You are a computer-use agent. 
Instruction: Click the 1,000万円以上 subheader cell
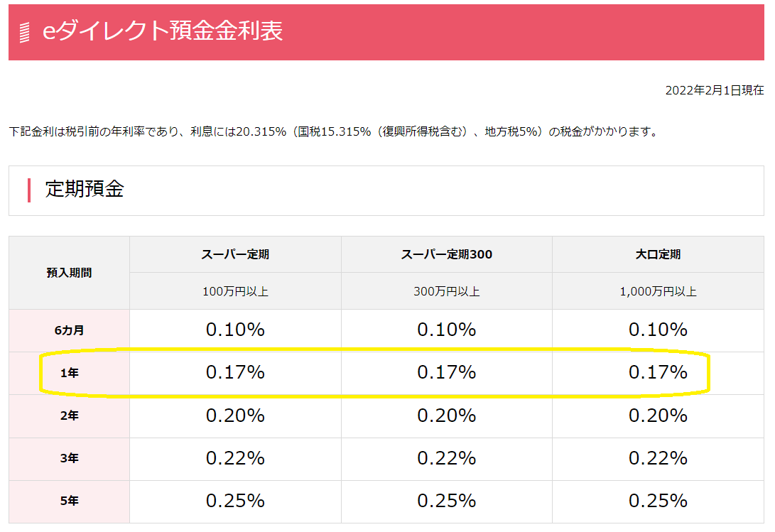coord(658,291)
